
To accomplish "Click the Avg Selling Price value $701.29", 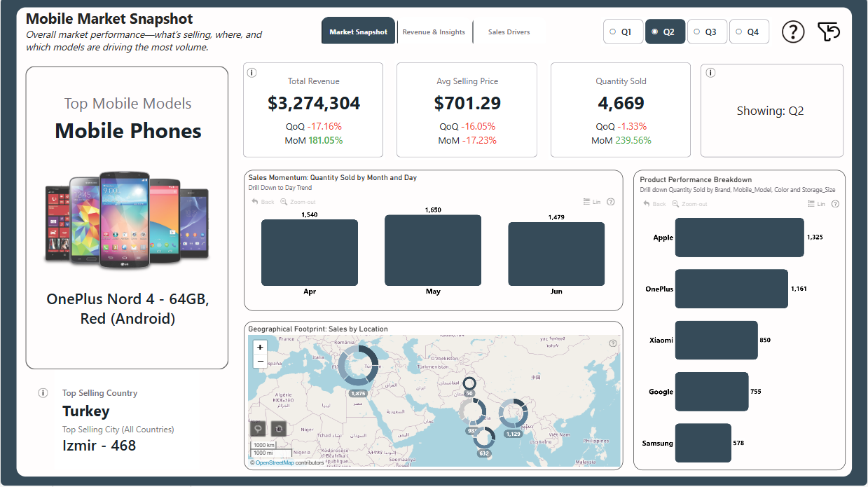I will pos(467,104).
